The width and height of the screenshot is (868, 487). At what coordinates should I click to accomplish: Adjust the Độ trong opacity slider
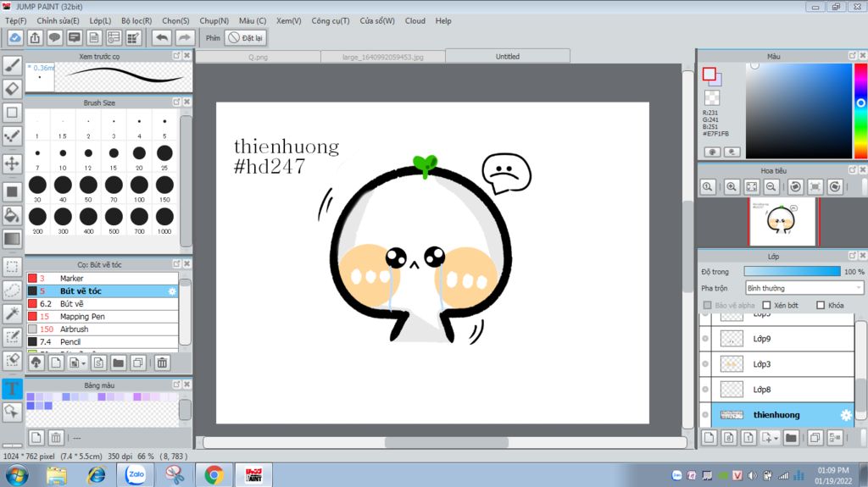coord(793,272)
